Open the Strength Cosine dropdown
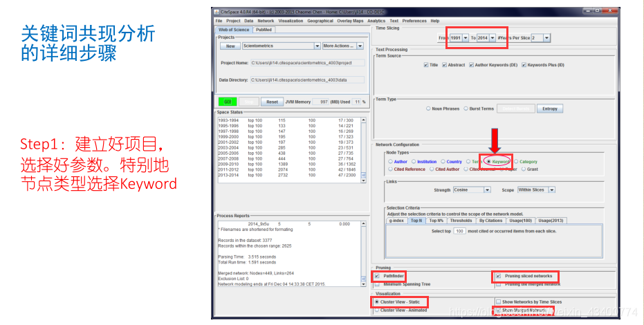Image resolution: width=644 pixels, height=325 pixels. click(x=487, y=190)
